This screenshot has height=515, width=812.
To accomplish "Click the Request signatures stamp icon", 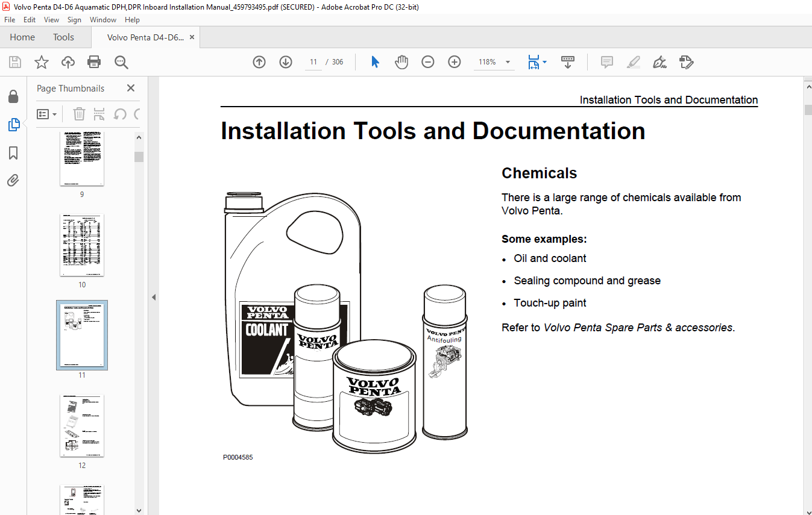I will coord(686,62).
